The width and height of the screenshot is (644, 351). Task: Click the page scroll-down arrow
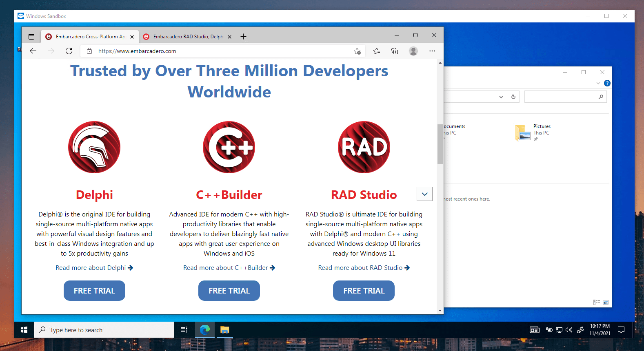[x=440, y=311]
